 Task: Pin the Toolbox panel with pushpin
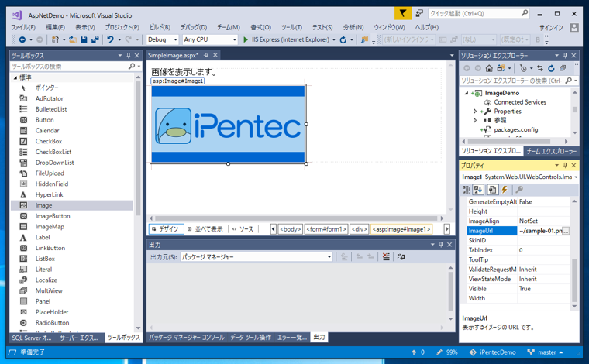[129, 55]
